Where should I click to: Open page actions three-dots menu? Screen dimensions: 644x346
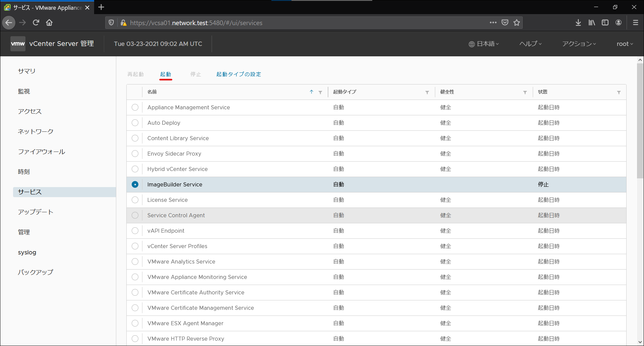click(x=493, y=22)
